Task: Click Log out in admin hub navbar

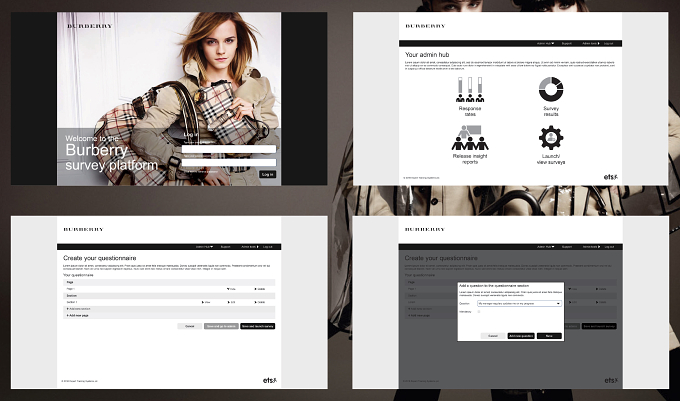Action: click(x=609, y=43)
